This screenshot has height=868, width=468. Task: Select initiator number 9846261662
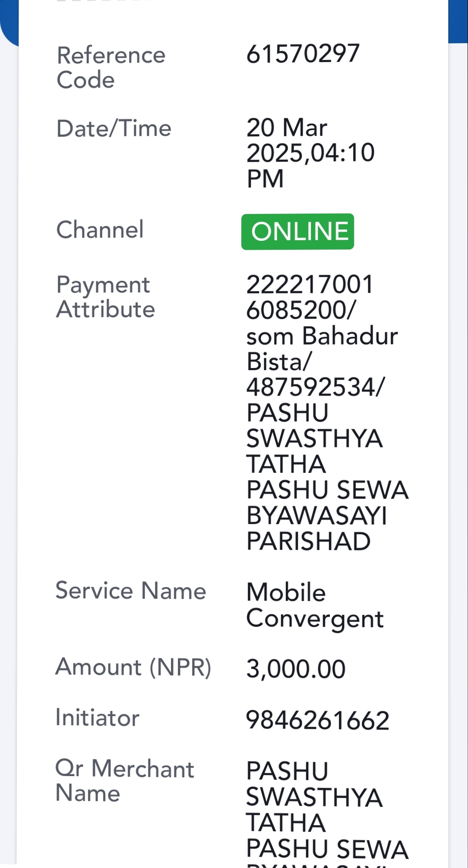318,720
